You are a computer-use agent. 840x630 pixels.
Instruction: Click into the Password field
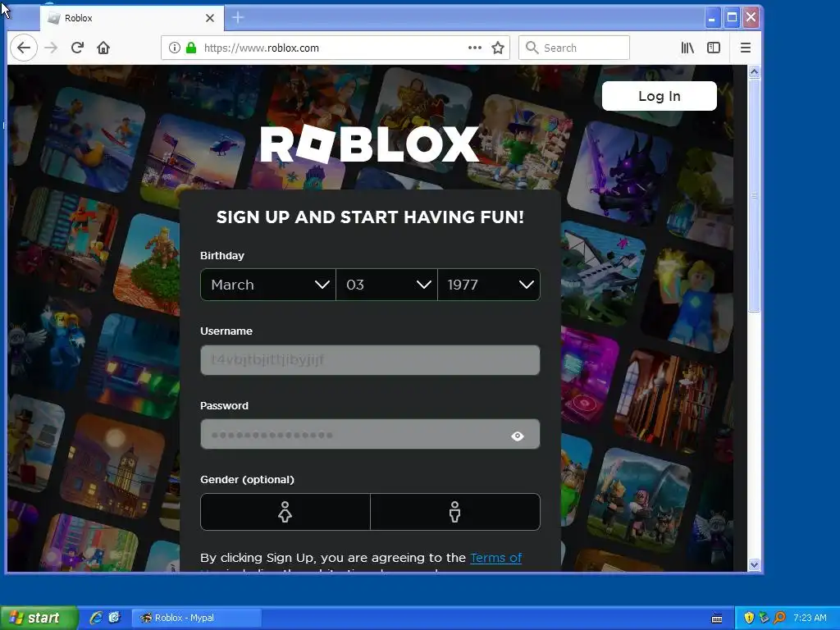tap(370, 434)
